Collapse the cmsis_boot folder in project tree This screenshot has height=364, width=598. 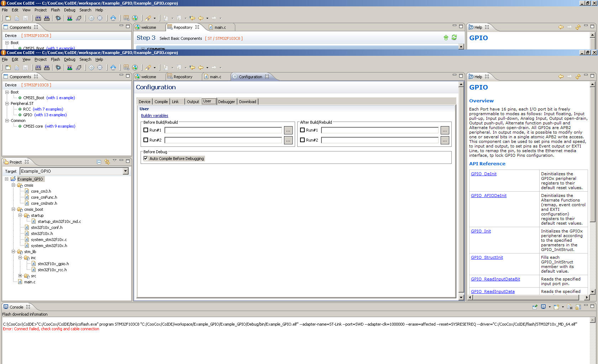14,209
